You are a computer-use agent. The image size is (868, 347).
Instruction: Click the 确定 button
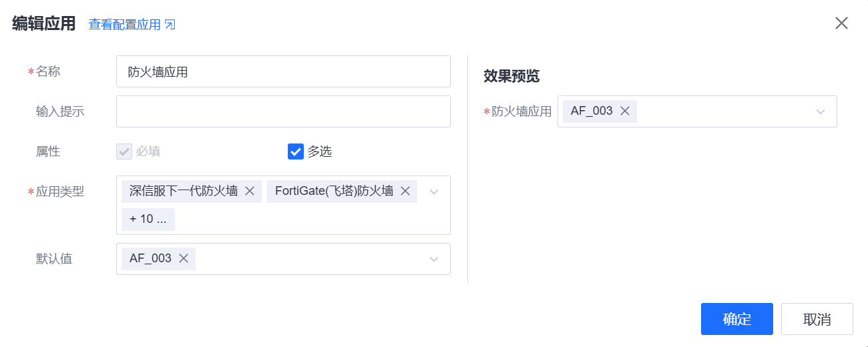[736, 319]
